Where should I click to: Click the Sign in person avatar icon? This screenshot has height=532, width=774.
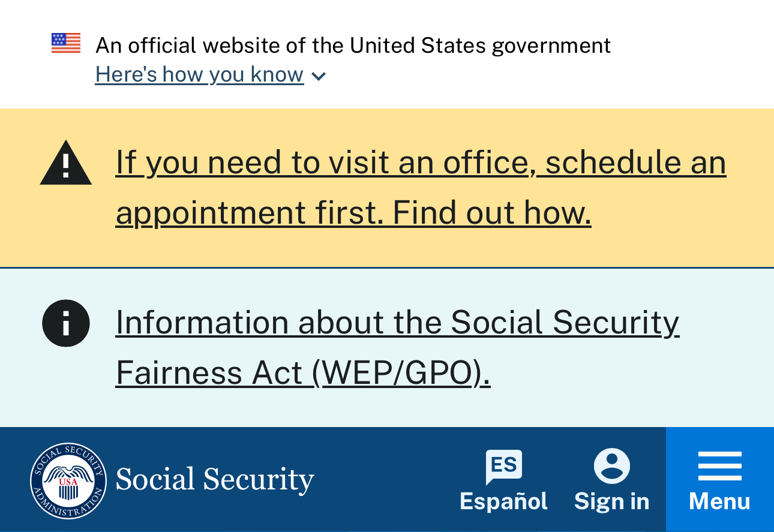tap(612, 466)
